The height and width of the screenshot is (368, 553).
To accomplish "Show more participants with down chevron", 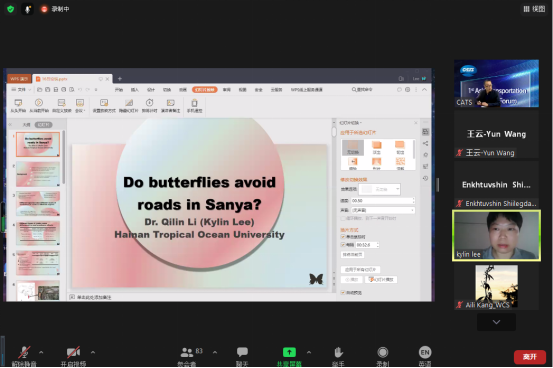I will (x=496, y=322).
